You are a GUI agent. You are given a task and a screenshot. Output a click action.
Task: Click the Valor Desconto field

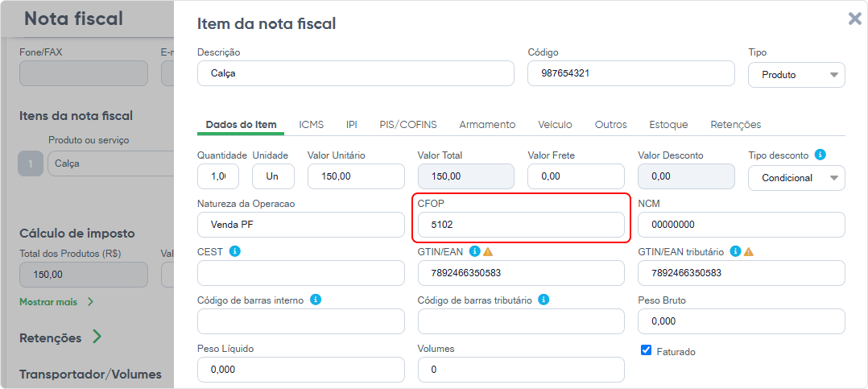point(686,176)
